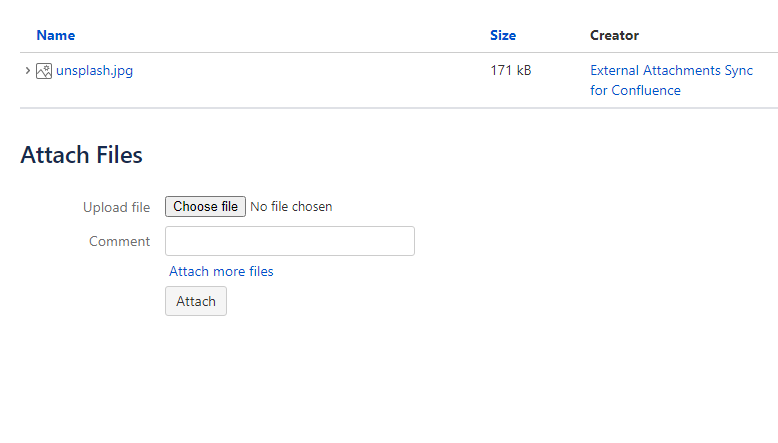
Task: Expand details for unsplash.jpg using the chevron
Action: pos(27,71)
